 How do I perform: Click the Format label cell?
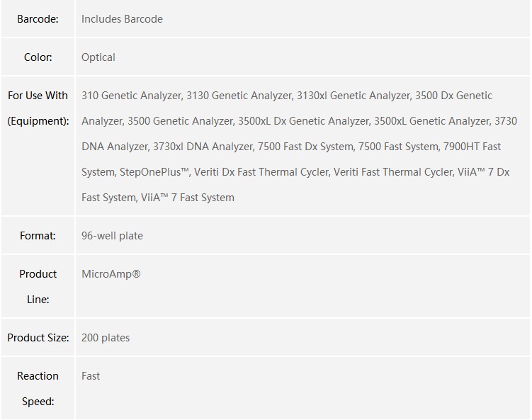tap(38, 235)
